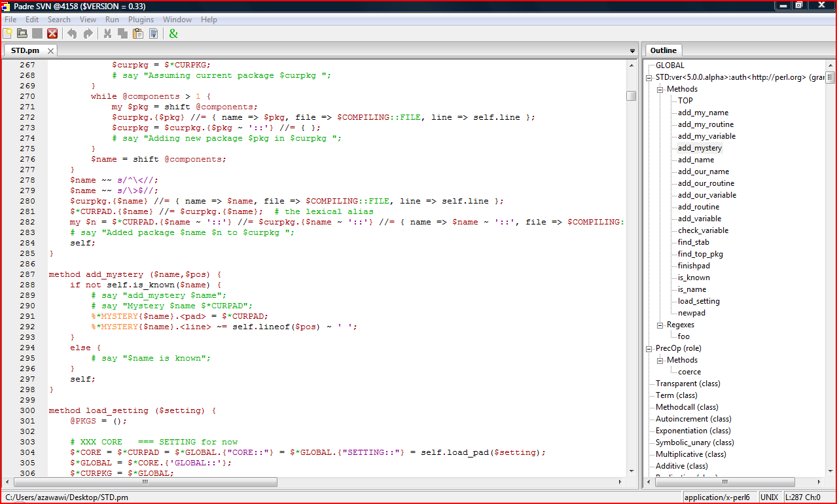Select Transparent (class) in Outline

688,384
